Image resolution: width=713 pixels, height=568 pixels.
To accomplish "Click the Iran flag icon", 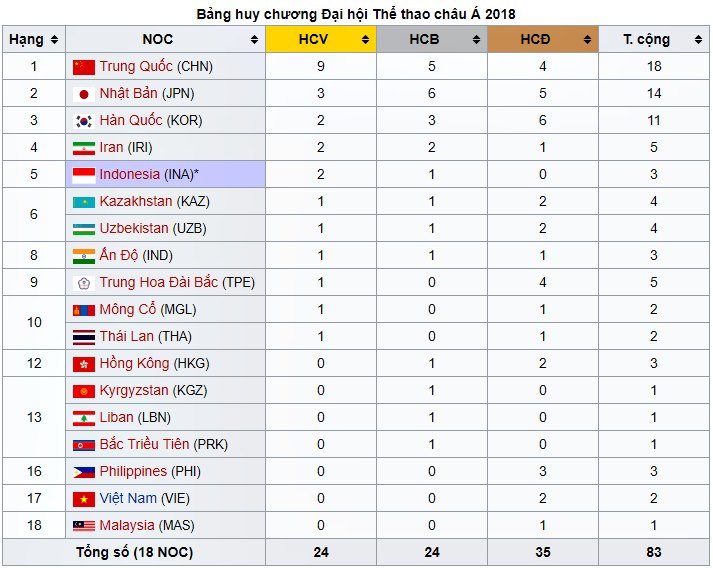I will coord(84,148).
